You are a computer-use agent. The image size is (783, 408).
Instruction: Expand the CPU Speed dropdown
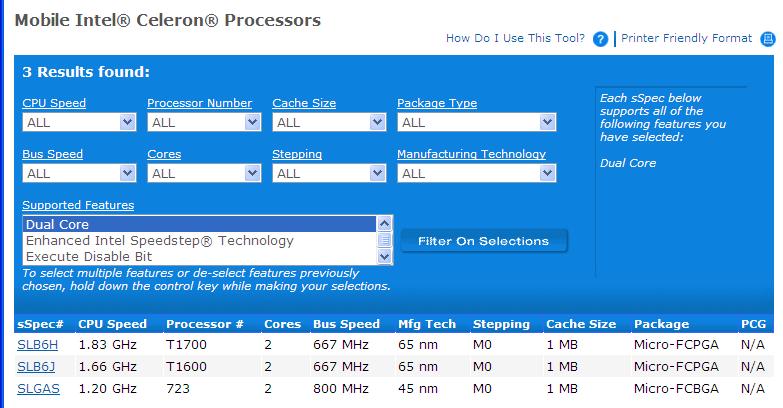click(x=79, y=122)
